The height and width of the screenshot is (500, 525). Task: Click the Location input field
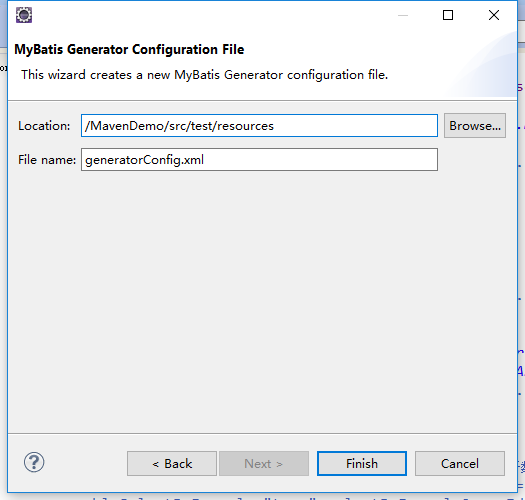(x=259, y=126)
